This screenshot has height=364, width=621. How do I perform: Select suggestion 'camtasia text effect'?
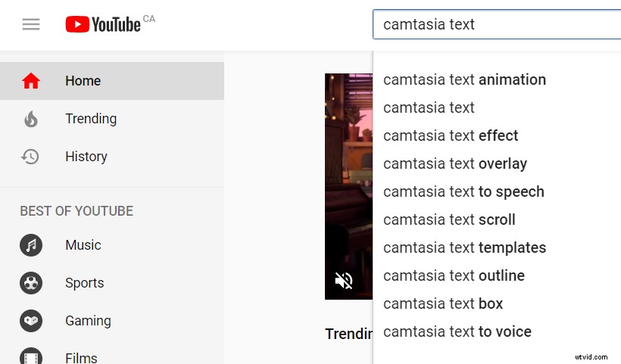(x=451, y=135)
